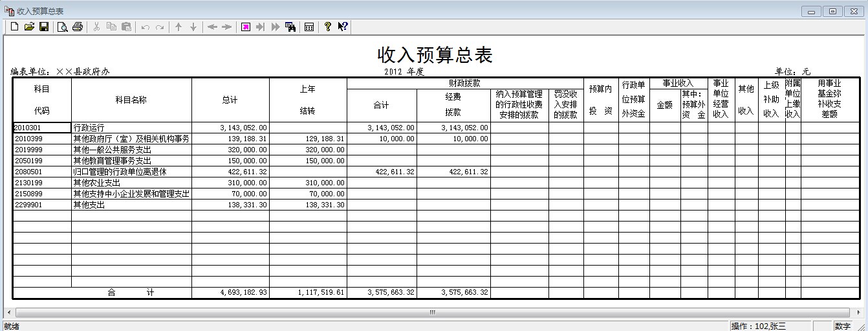Select the 行政运行 subject name cell
The image size is (868, 331).
[131, 128]
